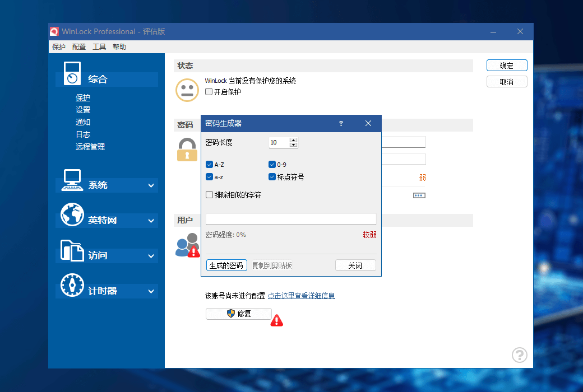
Task: Click the 综合 section header
Action: pyautogui.click(x=107, y=79)
